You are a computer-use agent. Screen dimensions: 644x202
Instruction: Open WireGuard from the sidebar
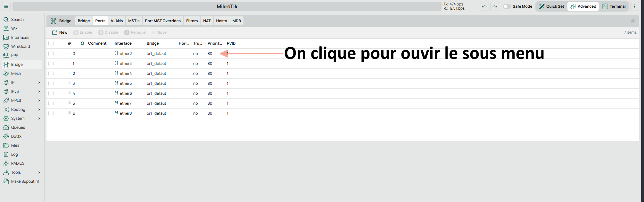(x=21, y=47)
